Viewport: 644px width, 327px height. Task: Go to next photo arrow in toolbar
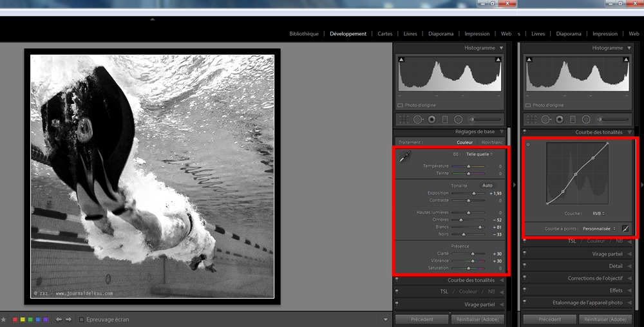(x=69, y=319)
